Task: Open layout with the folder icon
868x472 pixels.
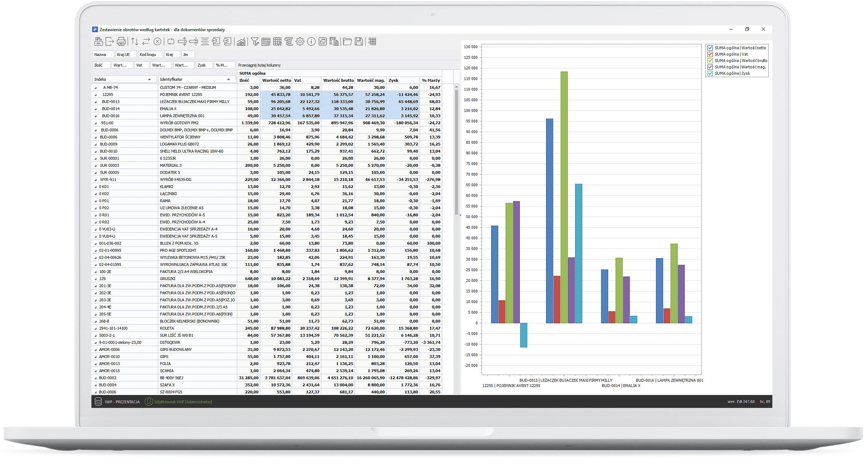Action: point(348,42)
